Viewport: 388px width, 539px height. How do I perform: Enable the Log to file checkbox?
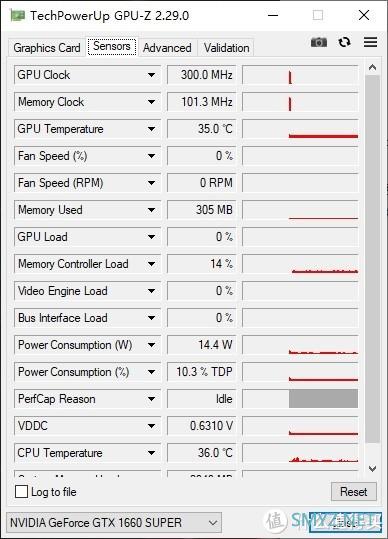21,492
